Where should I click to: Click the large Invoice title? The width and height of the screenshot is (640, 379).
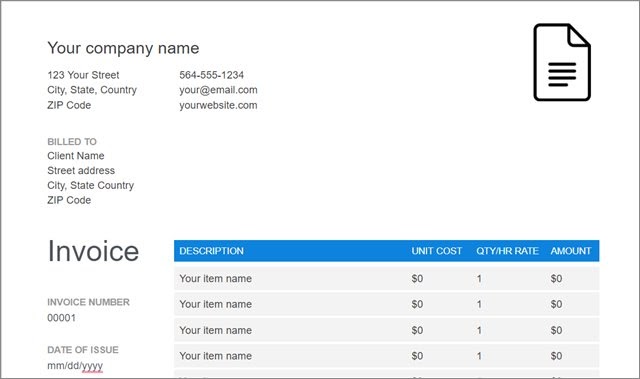point(93,251)
